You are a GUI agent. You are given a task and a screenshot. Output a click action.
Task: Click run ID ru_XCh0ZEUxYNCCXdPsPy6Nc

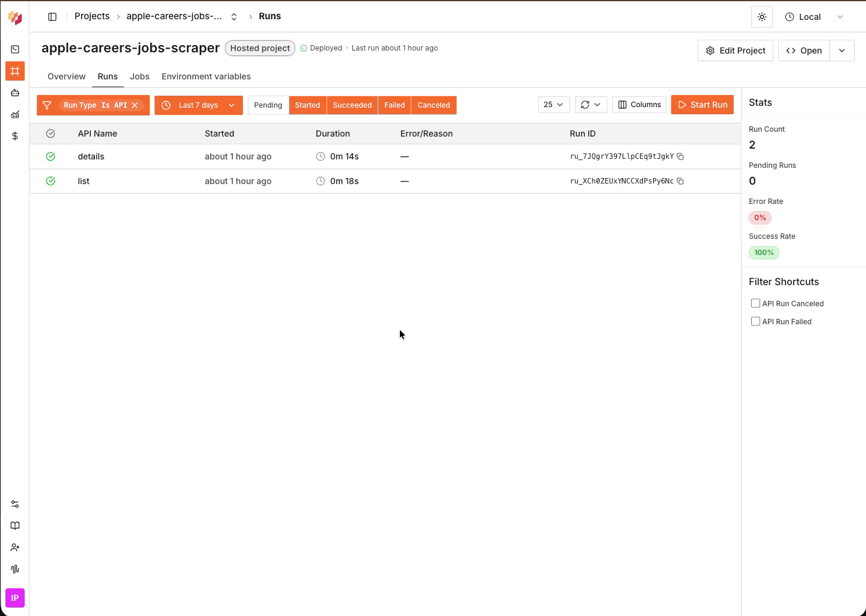[x=622, y=181]
